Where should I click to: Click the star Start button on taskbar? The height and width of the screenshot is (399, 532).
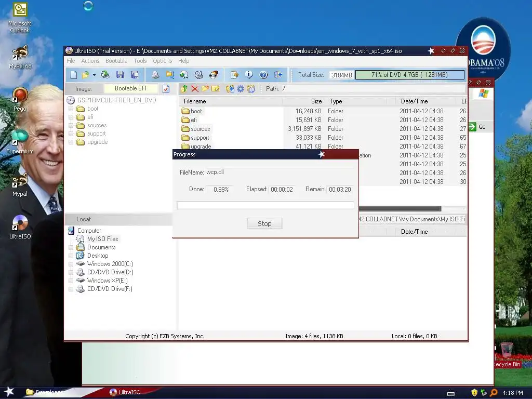tap(9, 392)
